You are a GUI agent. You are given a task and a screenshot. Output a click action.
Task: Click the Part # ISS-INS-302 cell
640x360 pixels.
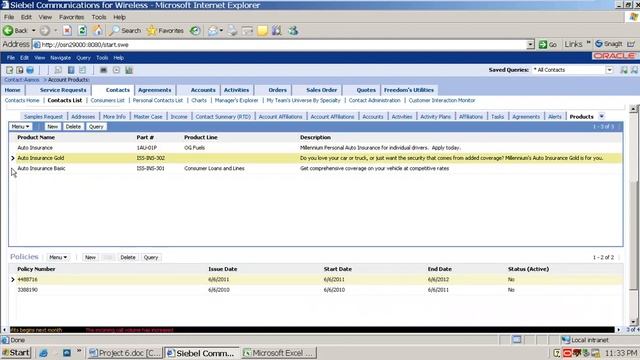pos(151,158)
